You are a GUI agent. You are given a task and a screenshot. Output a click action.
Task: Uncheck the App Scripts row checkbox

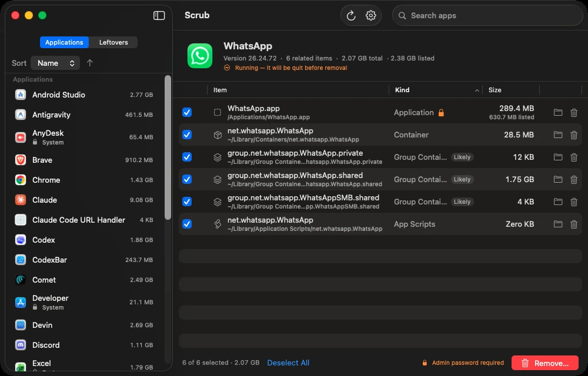coord(187,224)
